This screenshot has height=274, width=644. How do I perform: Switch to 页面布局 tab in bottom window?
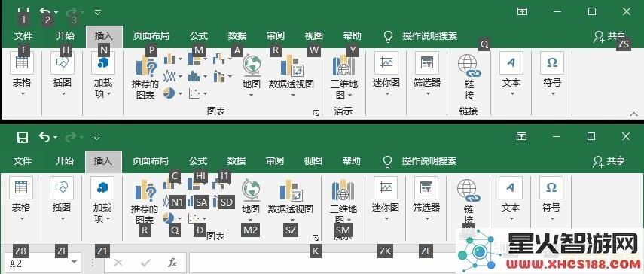point(151,161)
